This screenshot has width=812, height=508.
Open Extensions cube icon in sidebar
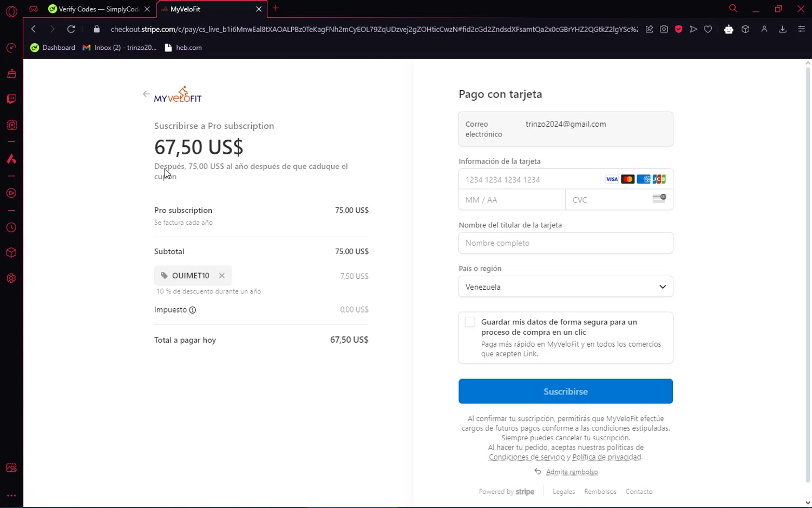pyautogui.click(x=11, y=253)
